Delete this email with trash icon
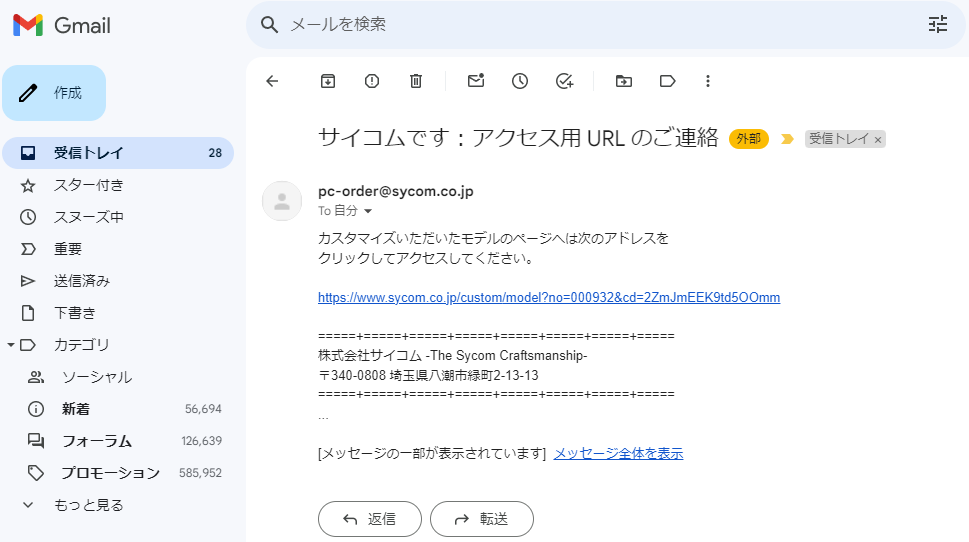 (416, 81)
